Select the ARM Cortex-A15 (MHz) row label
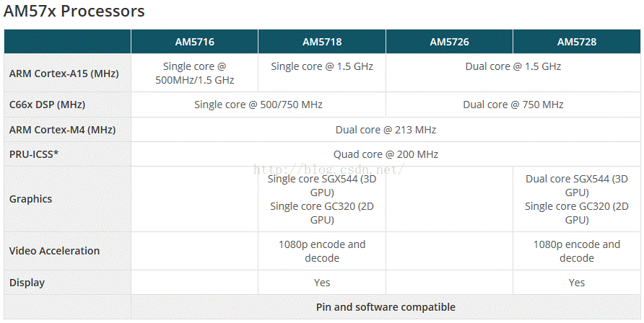This screenshot has height=323, width=644. coord(64,74)
